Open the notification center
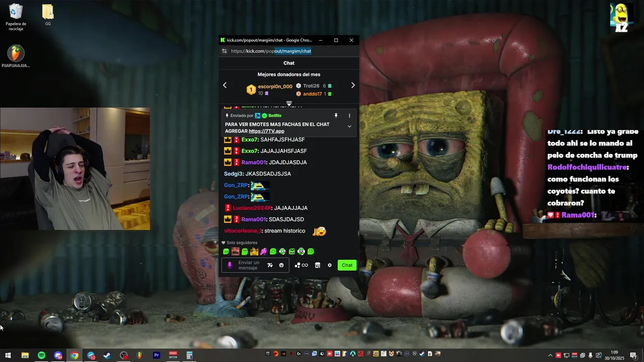 click(x=633, y=355)
